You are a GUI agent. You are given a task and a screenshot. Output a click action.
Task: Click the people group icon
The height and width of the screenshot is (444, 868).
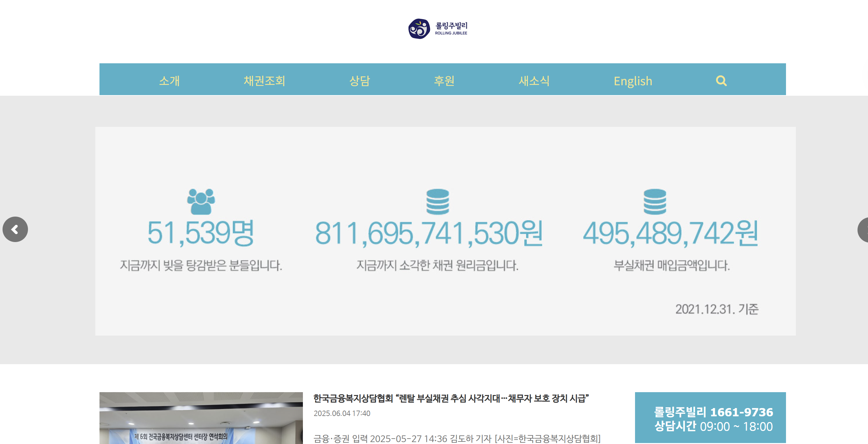(x=201, y=202)
